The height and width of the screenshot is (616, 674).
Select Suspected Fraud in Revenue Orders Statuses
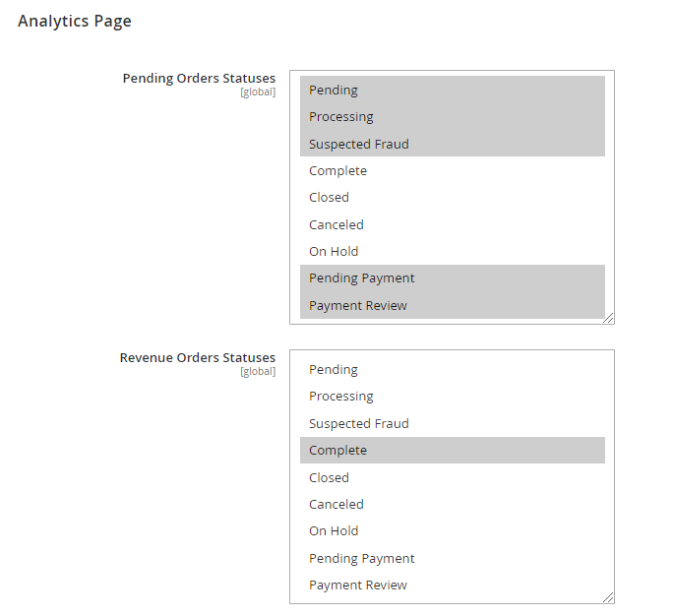[359, 424]
